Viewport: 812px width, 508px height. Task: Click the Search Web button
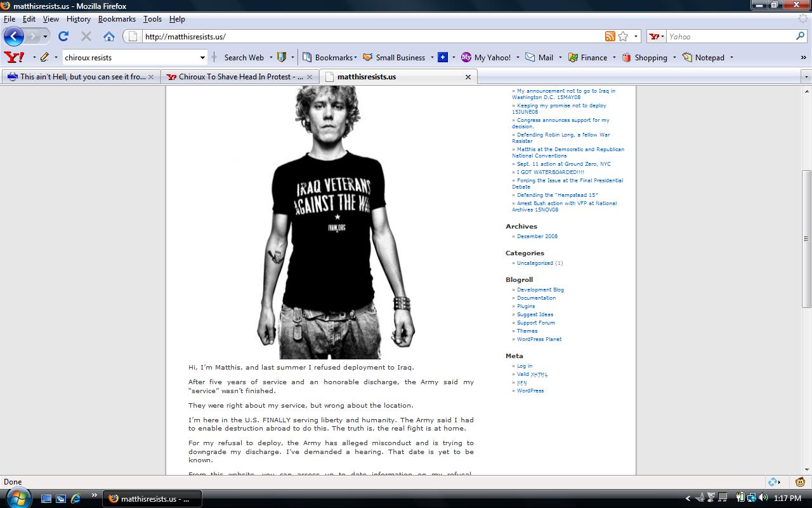point(244,57)
